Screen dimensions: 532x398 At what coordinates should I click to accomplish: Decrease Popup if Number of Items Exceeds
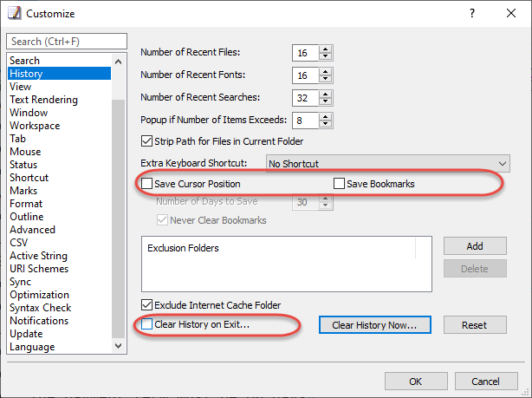coord(326,124)
